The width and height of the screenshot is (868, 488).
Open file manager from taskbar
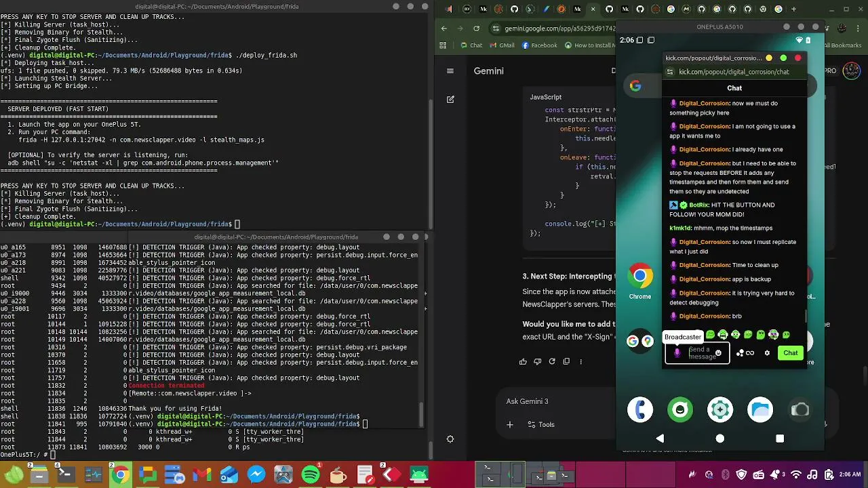(39, 475)
